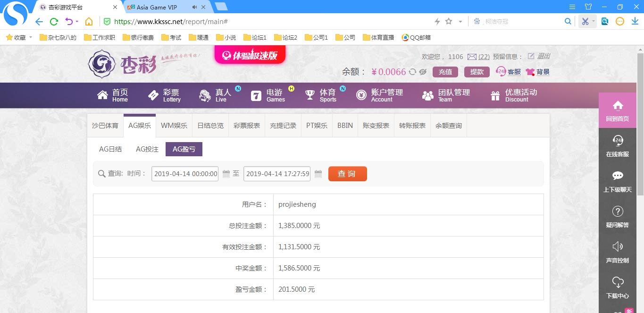644x313 pixels.
Task: Open the 首页 Home menu
Action: (x=113, y=95)
